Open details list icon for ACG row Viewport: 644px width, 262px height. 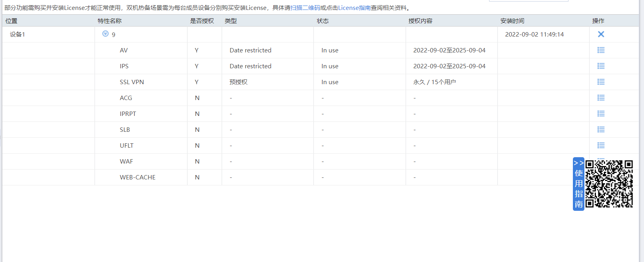[x=601, y=98]
